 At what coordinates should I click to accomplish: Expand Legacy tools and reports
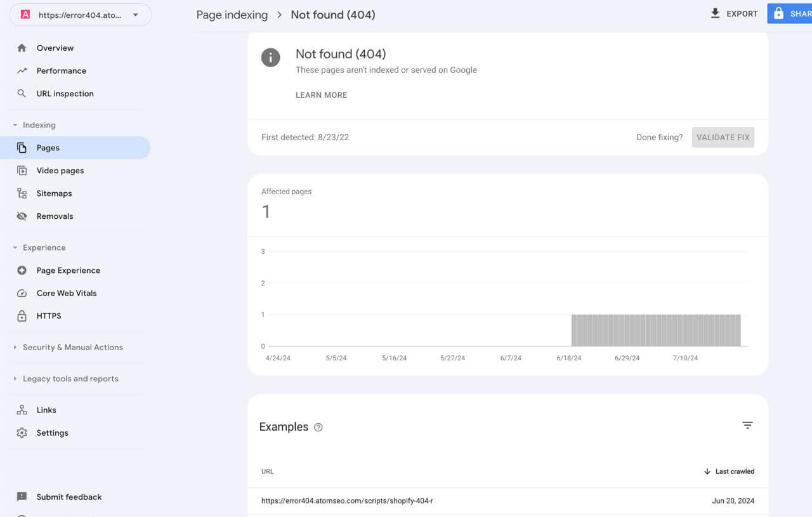(x=15, y=379)
